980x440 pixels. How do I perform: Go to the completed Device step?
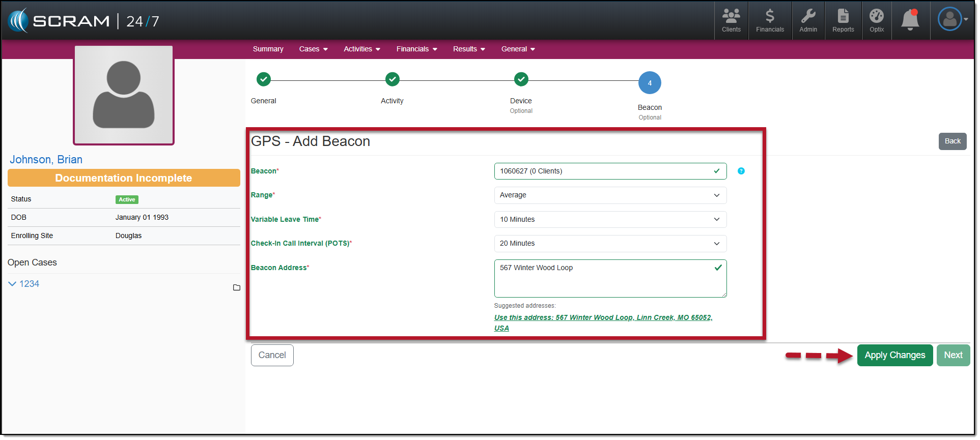click(x=522, y=80)
